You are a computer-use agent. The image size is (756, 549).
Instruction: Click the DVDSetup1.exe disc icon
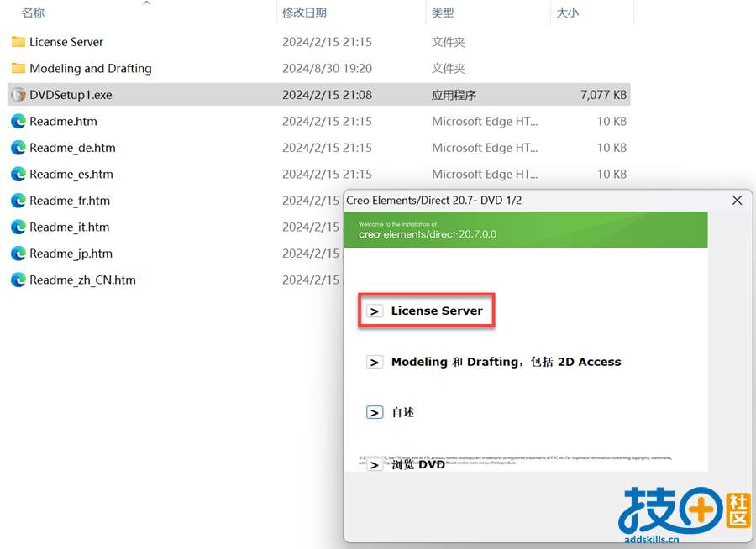click(18, 95)
